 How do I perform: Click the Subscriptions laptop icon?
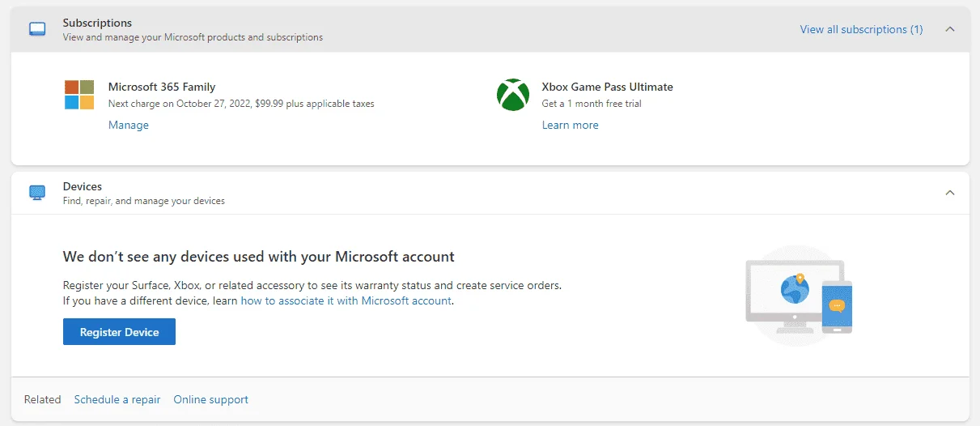pyautogui.click(x=37, y=29)
